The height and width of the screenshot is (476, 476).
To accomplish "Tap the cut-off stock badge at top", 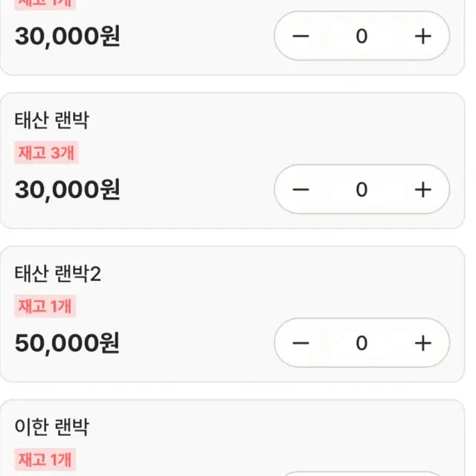I will tap(45, 4).
